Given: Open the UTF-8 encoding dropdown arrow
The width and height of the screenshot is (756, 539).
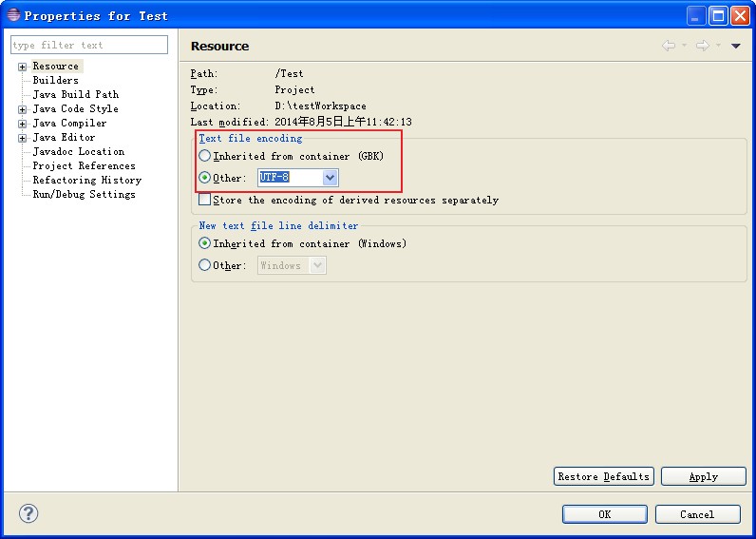Looking at the screenshot, I should click(330, 178).
